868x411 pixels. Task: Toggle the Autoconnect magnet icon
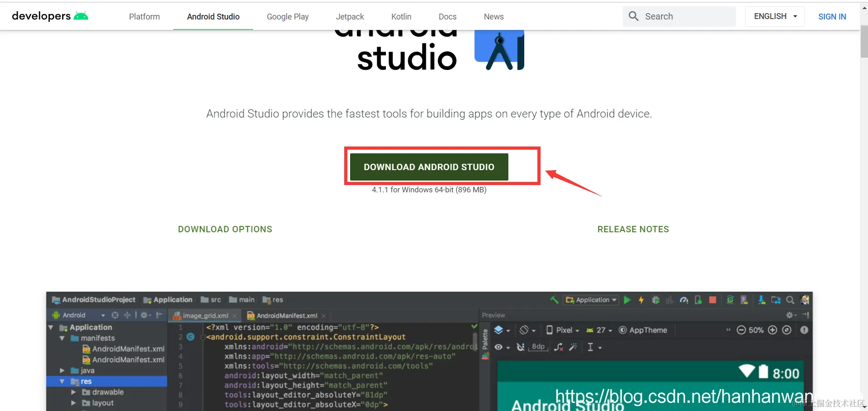point(521,347)
